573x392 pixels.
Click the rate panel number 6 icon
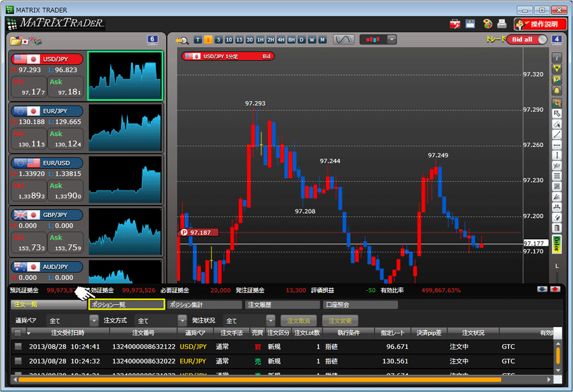pyautogui.click(x=152, y=39)
